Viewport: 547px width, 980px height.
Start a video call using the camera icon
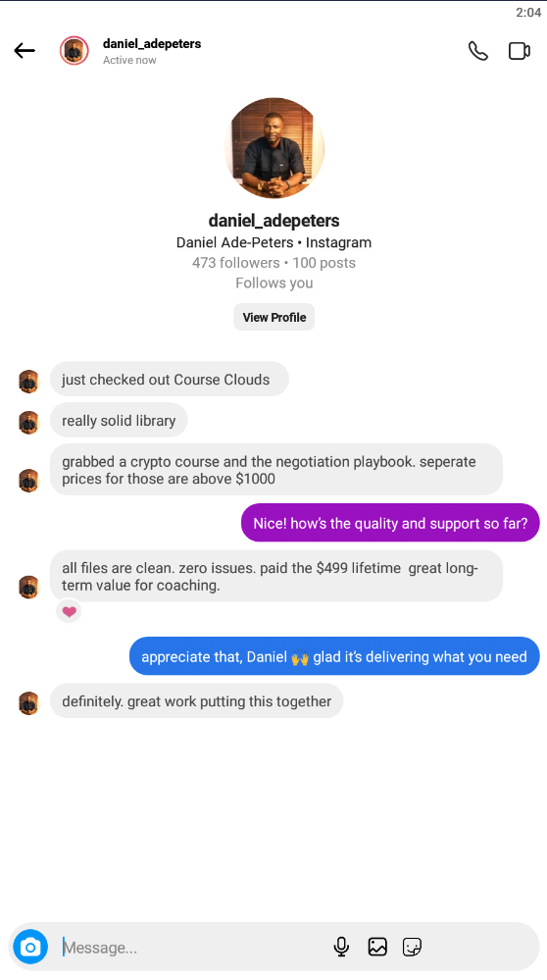click(x=519, y=51)
